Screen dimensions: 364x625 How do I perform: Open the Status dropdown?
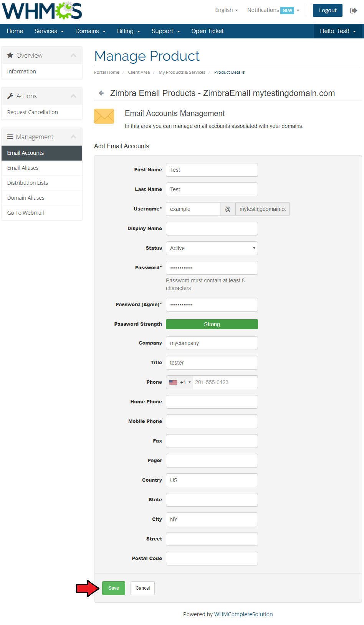(212, 248)
